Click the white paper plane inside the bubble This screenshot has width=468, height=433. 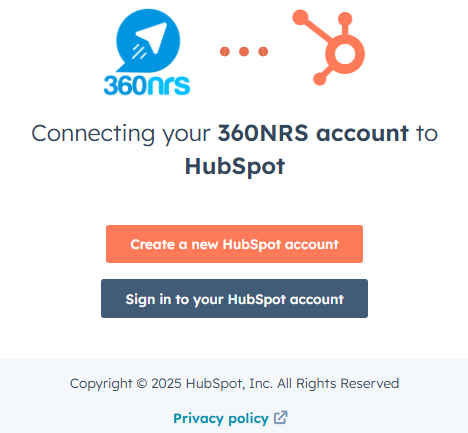pyautogui.click(x=150, y=40)
